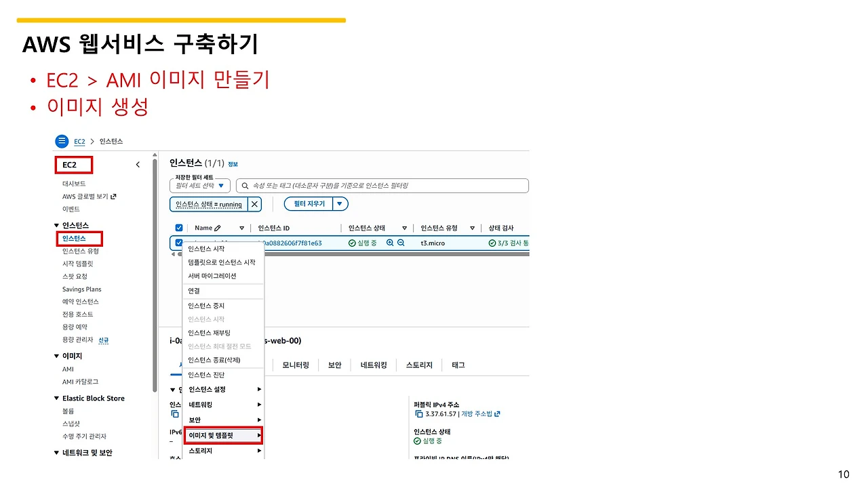Screen dimensions: 868x488
Task: Open the 이미지 및 템플릿 submenu
Action: (223, 435)
